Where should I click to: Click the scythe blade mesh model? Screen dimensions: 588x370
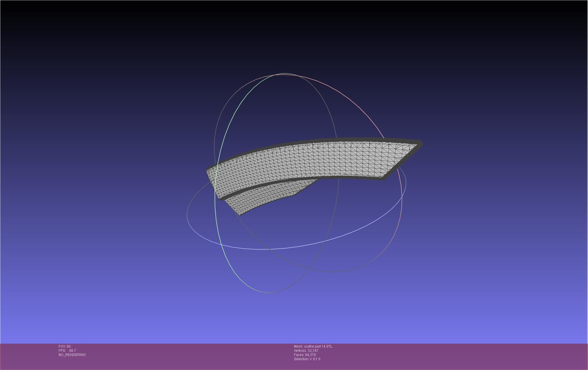pos(314,163)
